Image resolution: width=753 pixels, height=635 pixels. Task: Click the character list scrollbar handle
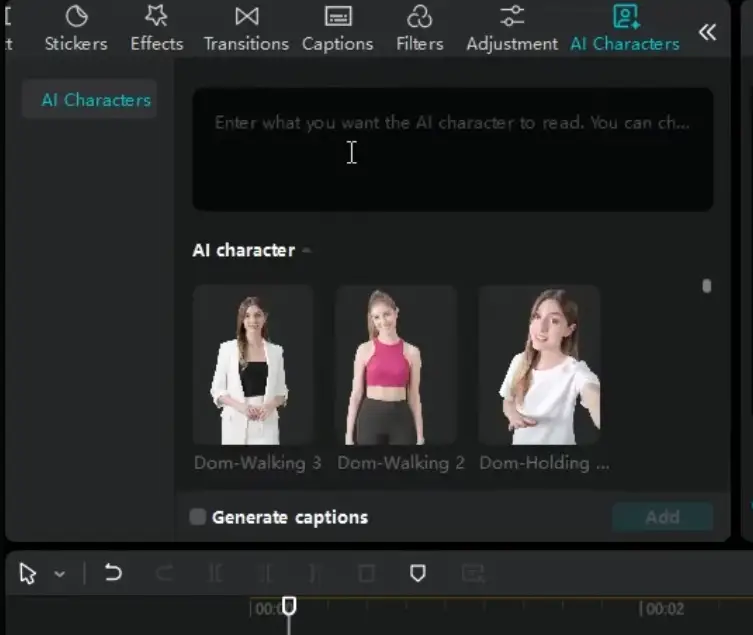pos(706,286)
